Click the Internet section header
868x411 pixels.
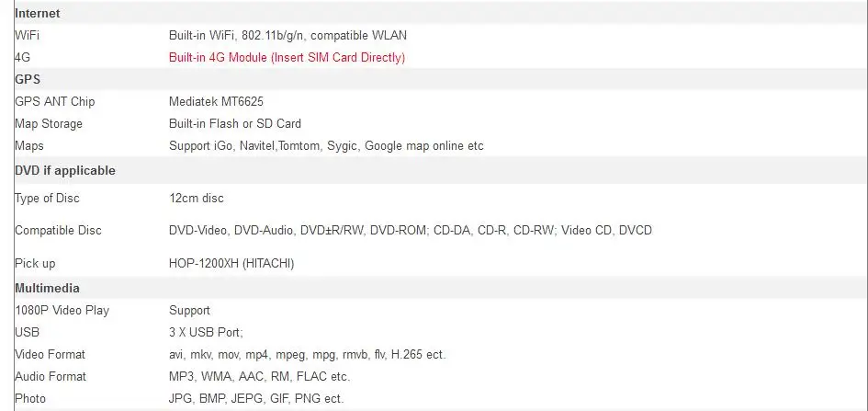(37, 13)
